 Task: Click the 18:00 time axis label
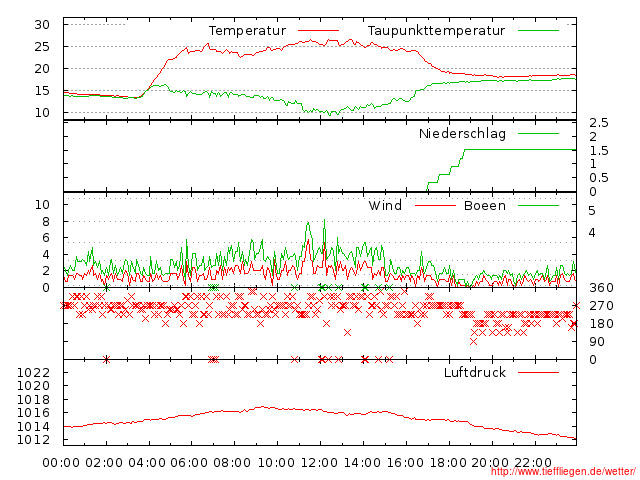447,462
